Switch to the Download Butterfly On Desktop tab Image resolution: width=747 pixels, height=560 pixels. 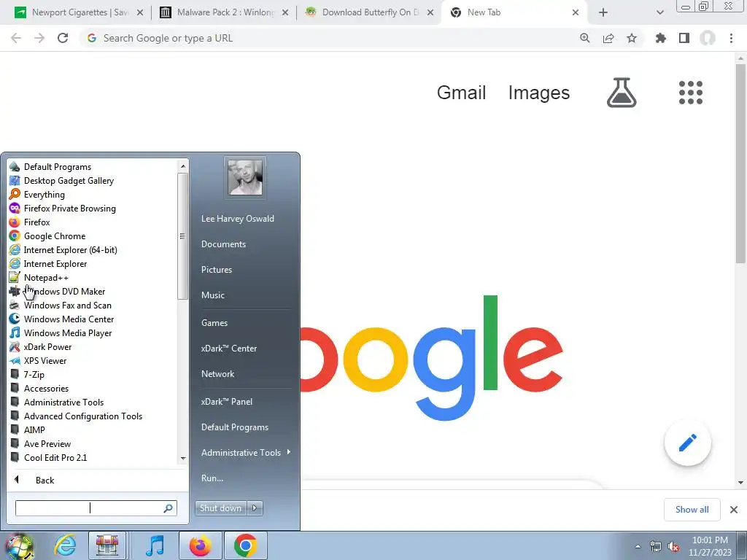click(369, 12)
